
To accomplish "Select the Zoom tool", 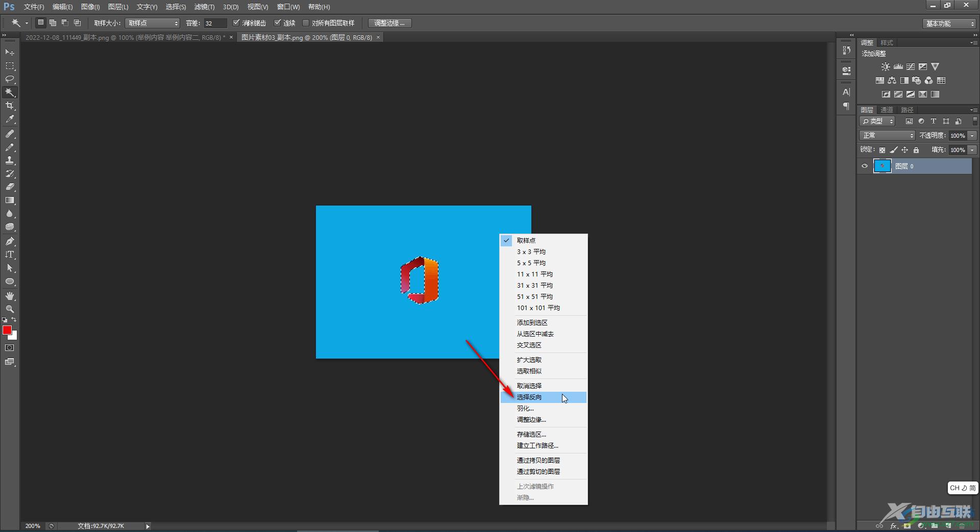I will (x=10, y=309).
